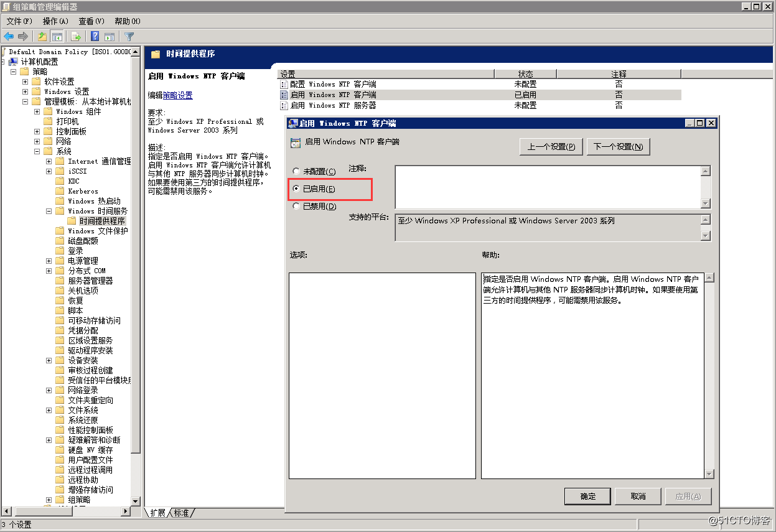Screen dimensions: 776x532
Task: Open Help with the blue question mark icon
Action: [95, 36]
